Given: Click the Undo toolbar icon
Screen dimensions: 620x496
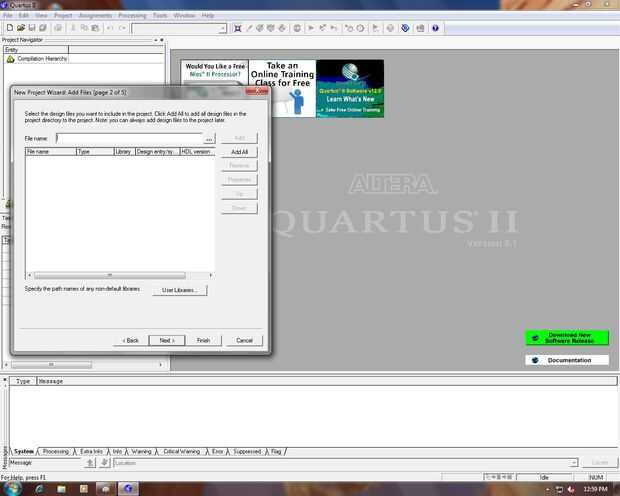Looking at the screenshot, I should [110, 28].
